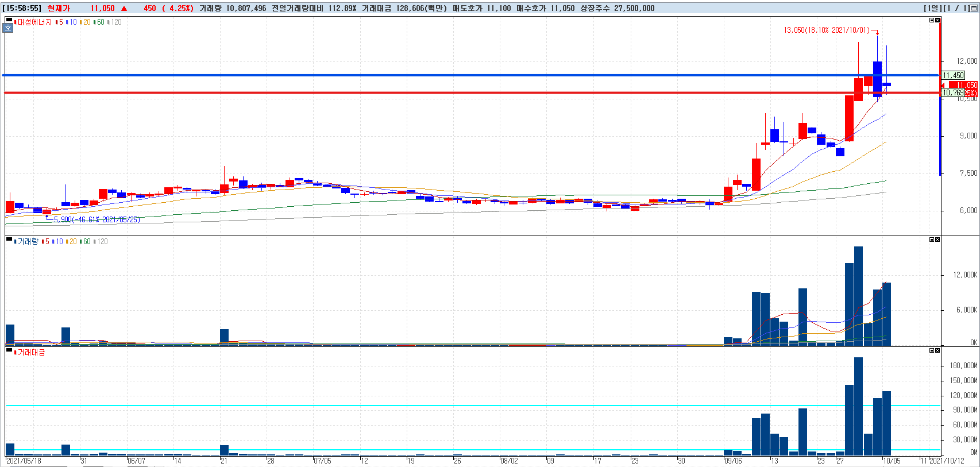Select the volume 60-day average legend
Viewport: 980px width, 467px height.
tap(86, 242)
